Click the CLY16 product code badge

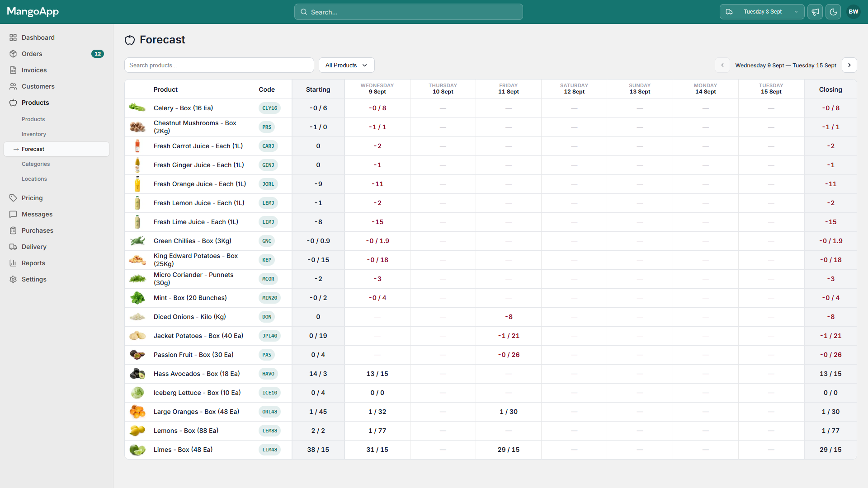pyautogui.click(x=269, y=108)
